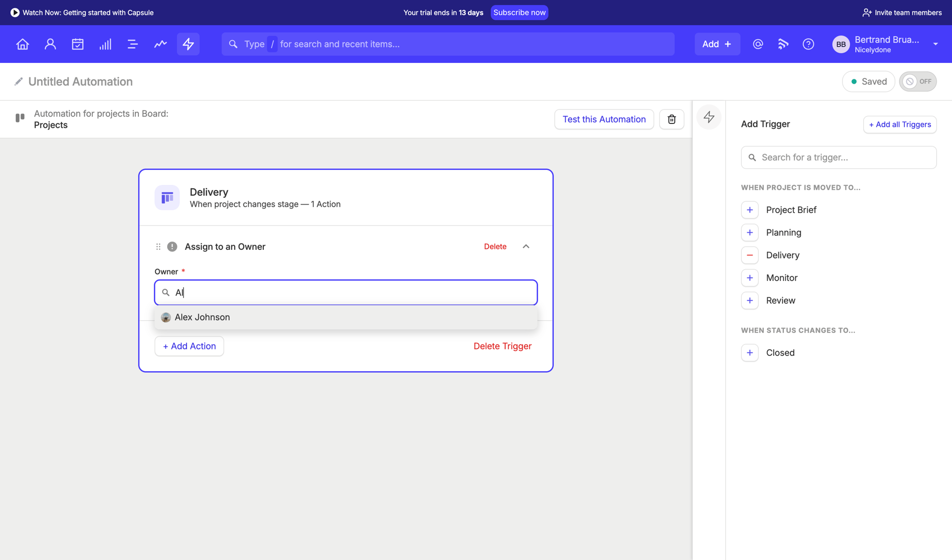Open the profile dropdown for Bertrand
Screen dimensions: 952x560
(x=936, y=44)
